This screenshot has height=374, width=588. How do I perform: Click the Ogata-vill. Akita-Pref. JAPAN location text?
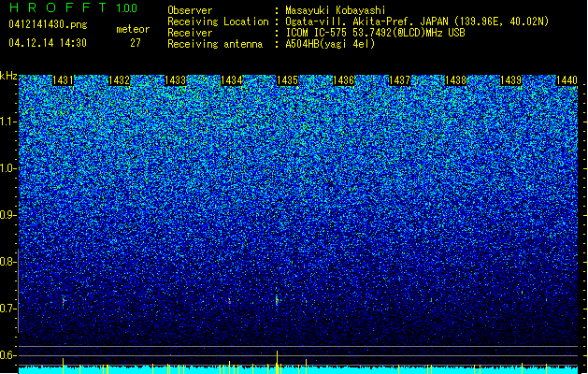coord(417,22)
